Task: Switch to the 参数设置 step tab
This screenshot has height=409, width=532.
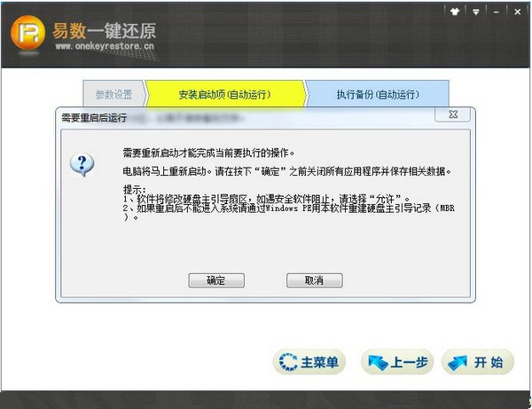Action: [113, 94]
